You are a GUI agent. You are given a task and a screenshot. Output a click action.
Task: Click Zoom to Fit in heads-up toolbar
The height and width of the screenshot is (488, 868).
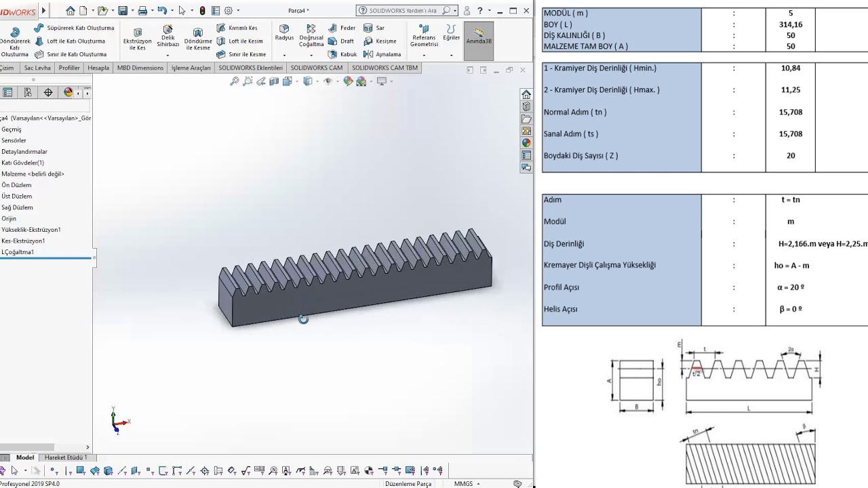(x=235, y=81)
